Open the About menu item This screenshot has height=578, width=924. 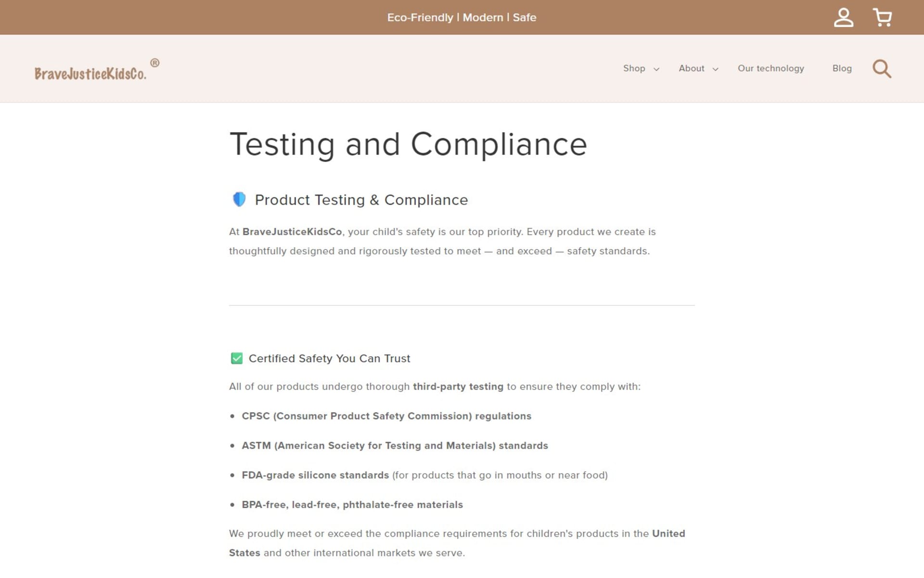[692, 68]
